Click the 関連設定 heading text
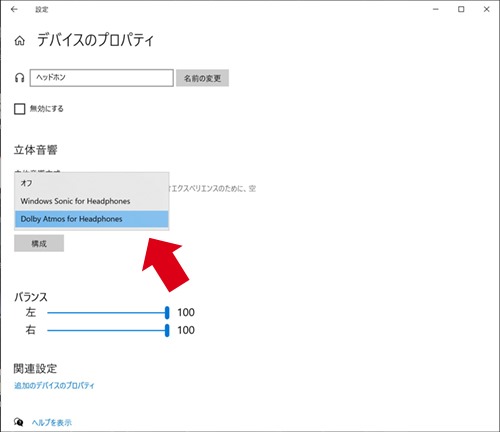Image resolution: width=500 pixels, height=432 pixels. (35, 368)
